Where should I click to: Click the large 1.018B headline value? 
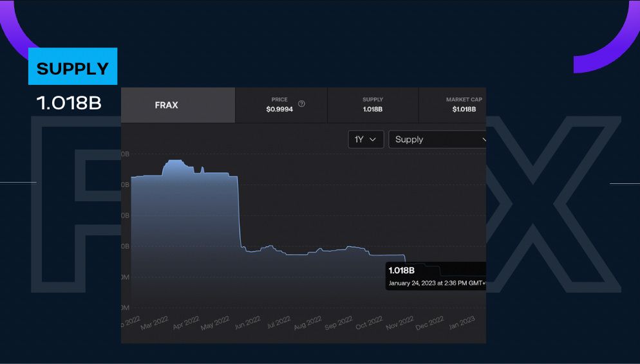tap(70, 103)
